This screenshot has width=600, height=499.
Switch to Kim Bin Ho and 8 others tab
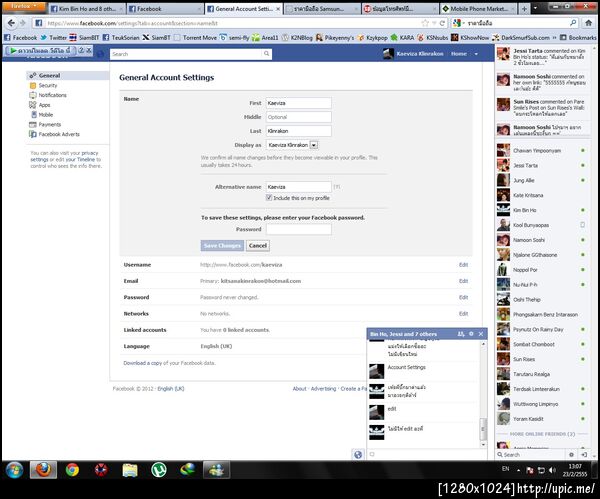(86, 8)
